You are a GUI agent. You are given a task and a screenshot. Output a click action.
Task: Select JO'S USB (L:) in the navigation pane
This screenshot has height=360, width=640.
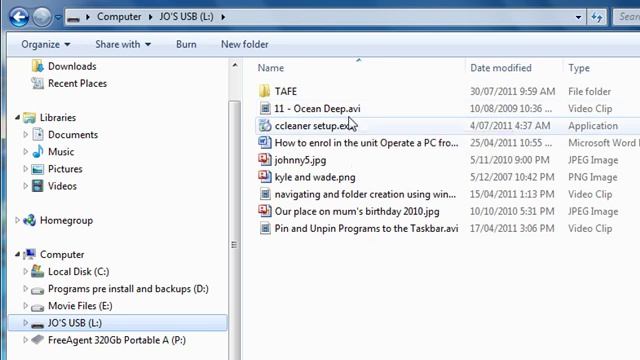click(117, 323)
